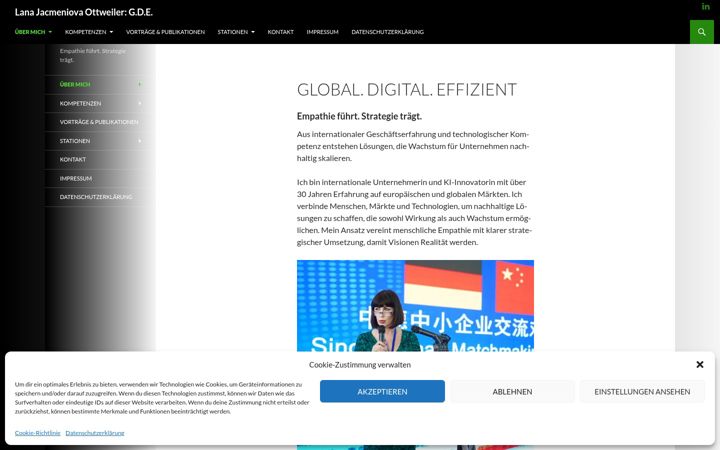Expand the ÜBER MICH top menu arrow
The height and width of the screenshot is (450, 720).
50,32
